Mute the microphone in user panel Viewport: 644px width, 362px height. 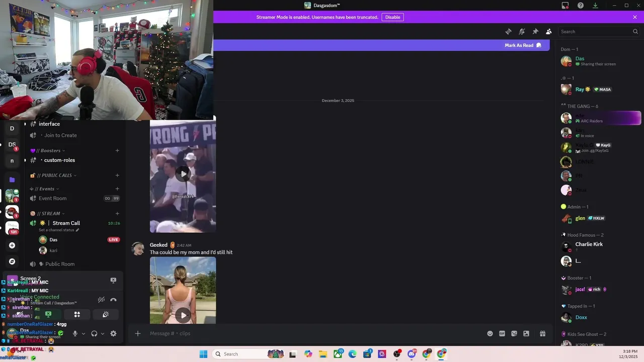click(75, 333)
